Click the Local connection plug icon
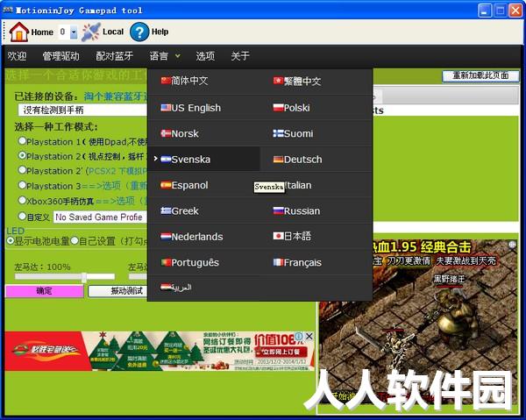The height and width of the screenshot is (420, 526). (x=91, y=32)
